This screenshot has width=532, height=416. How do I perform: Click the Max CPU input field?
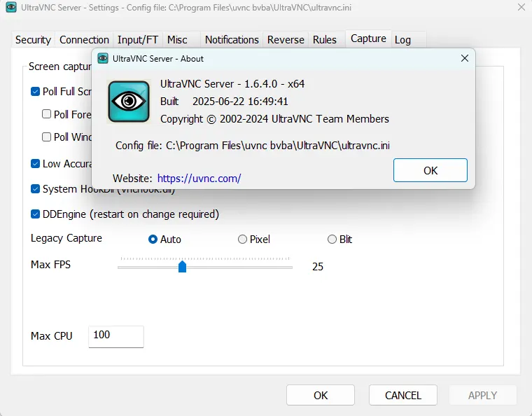[x=115, y=336]
